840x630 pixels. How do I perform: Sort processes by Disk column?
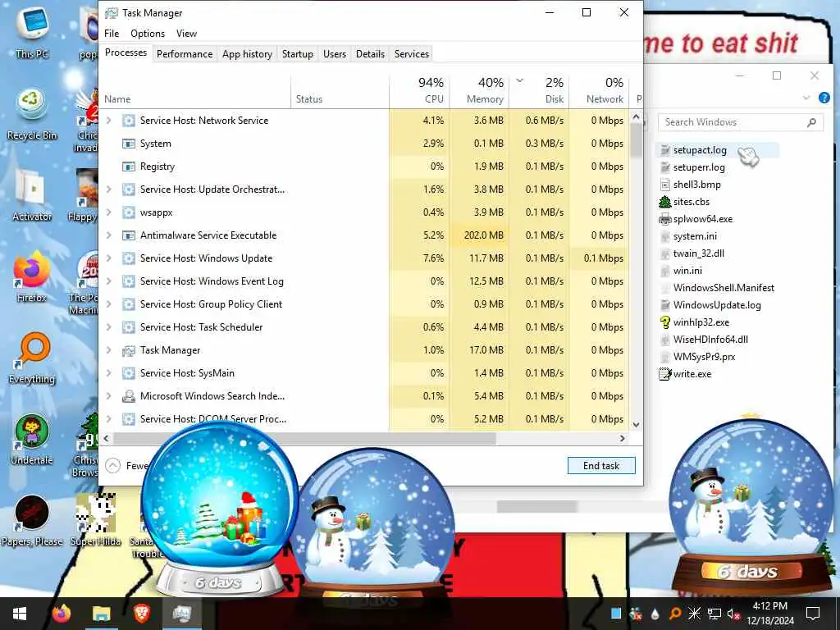pos(540,90)
